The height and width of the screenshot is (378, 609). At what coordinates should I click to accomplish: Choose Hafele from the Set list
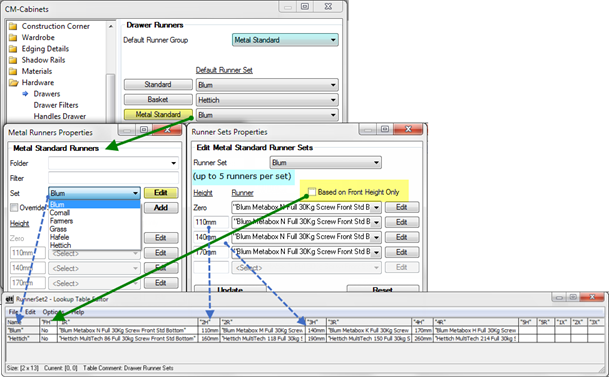point(60,237)
